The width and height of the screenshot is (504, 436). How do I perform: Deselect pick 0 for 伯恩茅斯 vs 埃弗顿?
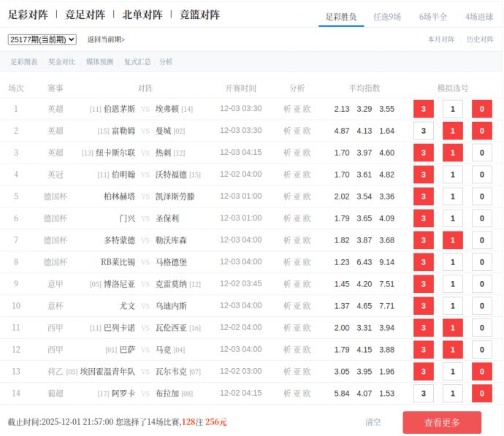pyautogui.click(x=481, y=109)
